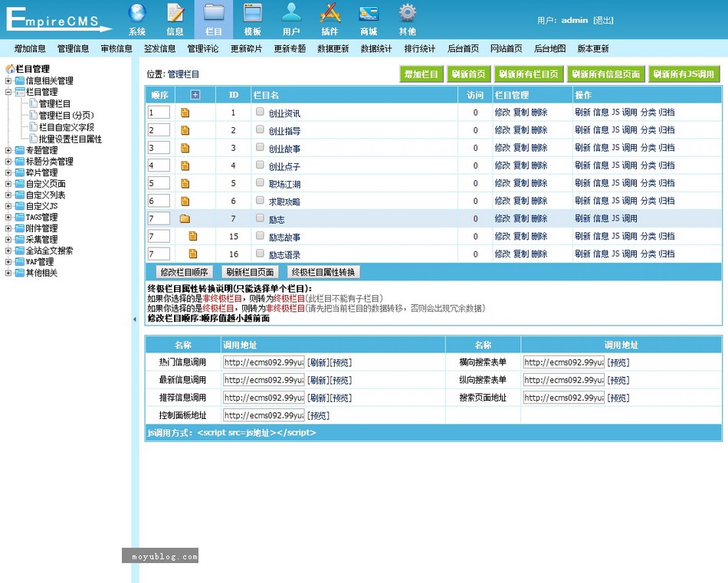Image resolution: width=728 pixels, height=583 pixels.
Task: Check the 职场江湖 column checkbox
Action: pos(260,182)
